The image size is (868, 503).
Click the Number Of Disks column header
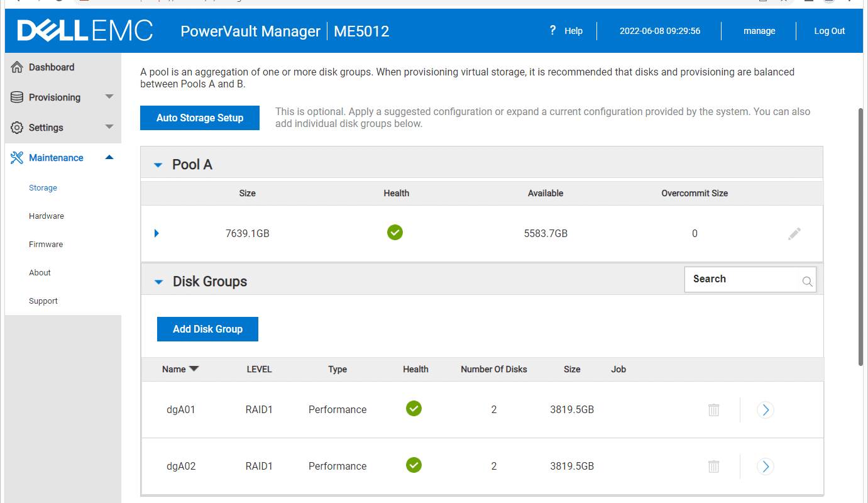(494, 369)
